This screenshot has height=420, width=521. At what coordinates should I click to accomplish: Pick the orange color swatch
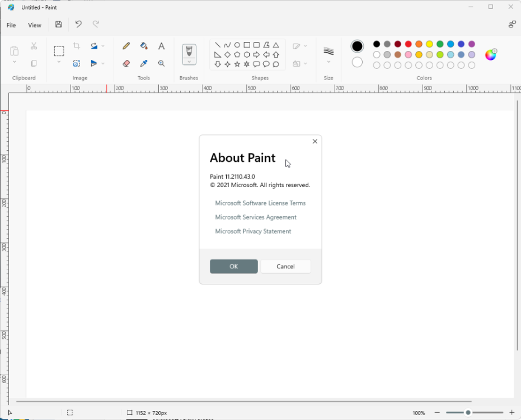click(x=419, y=44)
